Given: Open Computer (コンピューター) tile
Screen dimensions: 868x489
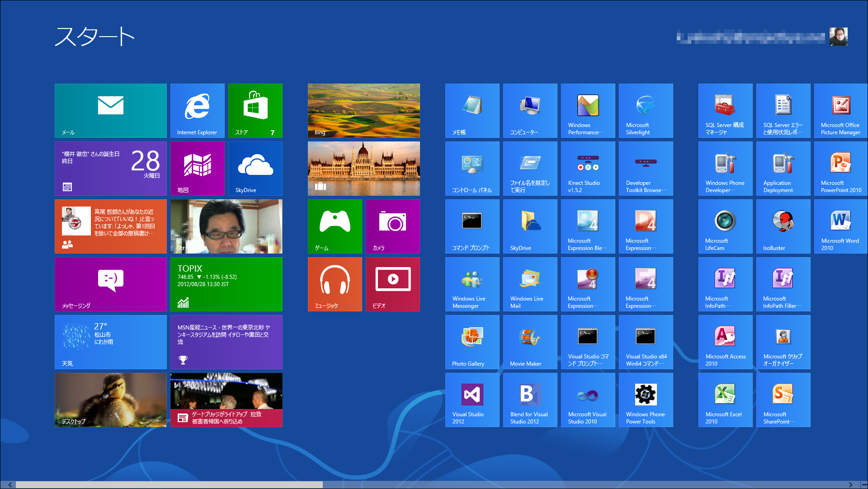Looking at the screenshot, I should [x=530, y=111].
